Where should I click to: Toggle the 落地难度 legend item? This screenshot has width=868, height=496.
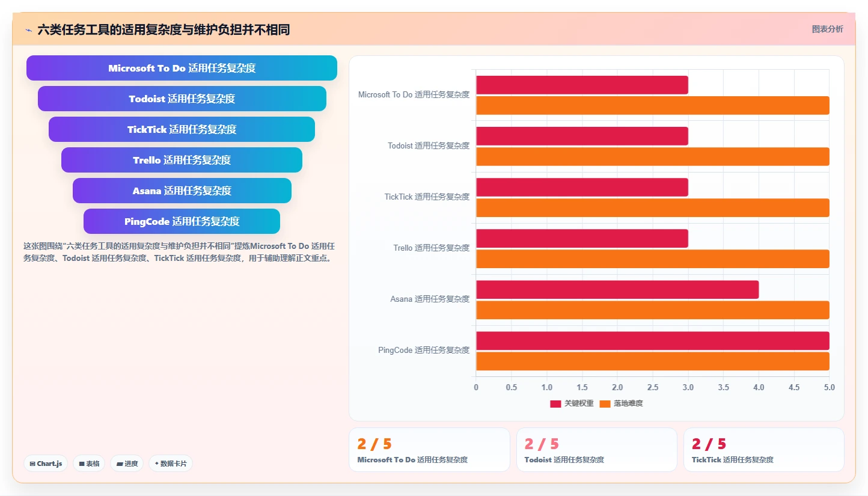pyautogui.click(x=621, y=403)
